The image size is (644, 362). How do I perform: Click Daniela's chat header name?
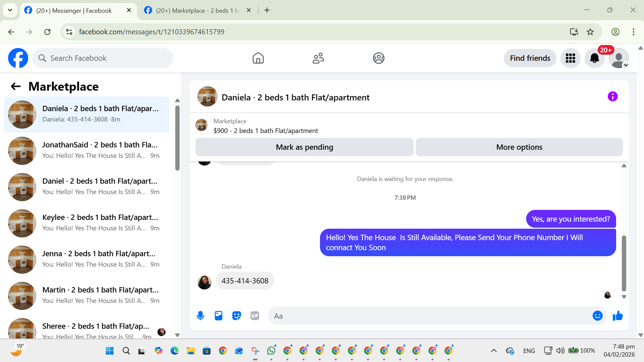point(295,97)
